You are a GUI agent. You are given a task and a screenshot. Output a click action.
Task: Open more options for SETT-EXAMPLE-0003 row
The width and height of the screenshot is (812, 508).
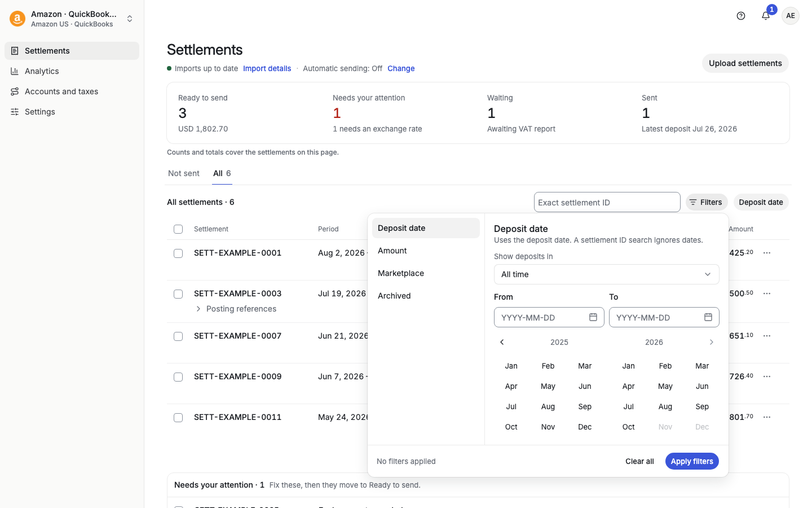point(767,294)
